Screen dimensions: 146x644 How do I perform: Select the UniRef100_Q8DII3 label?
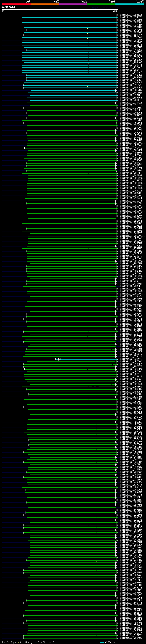(131, 100)
